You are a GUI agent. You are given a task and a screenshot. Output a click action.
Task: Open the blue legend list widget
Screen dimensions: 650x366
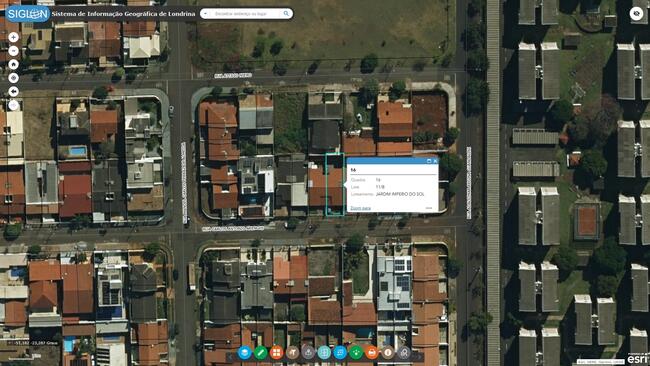[x=340, y=353]
